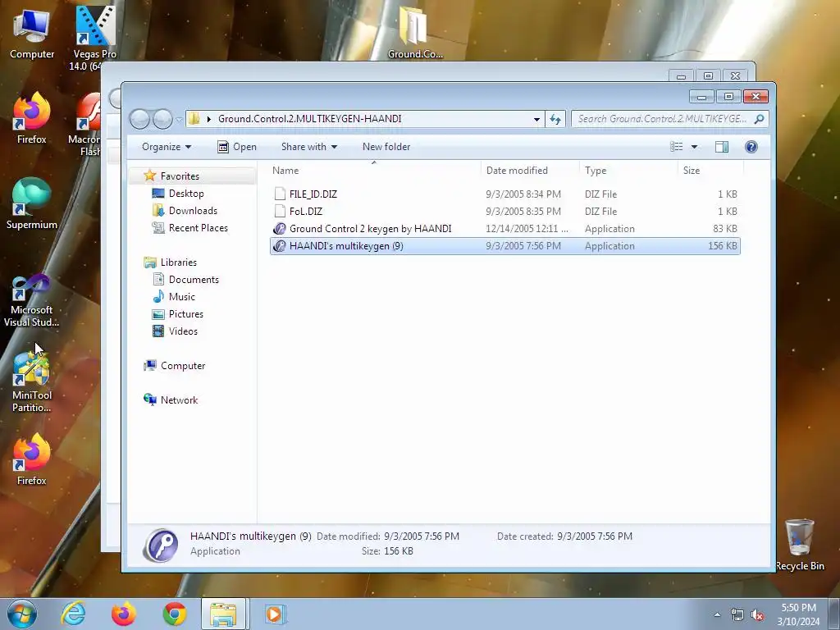Select Libraries in the navigation pane
The image size is (840, 630).
click(x=178, y=262)
